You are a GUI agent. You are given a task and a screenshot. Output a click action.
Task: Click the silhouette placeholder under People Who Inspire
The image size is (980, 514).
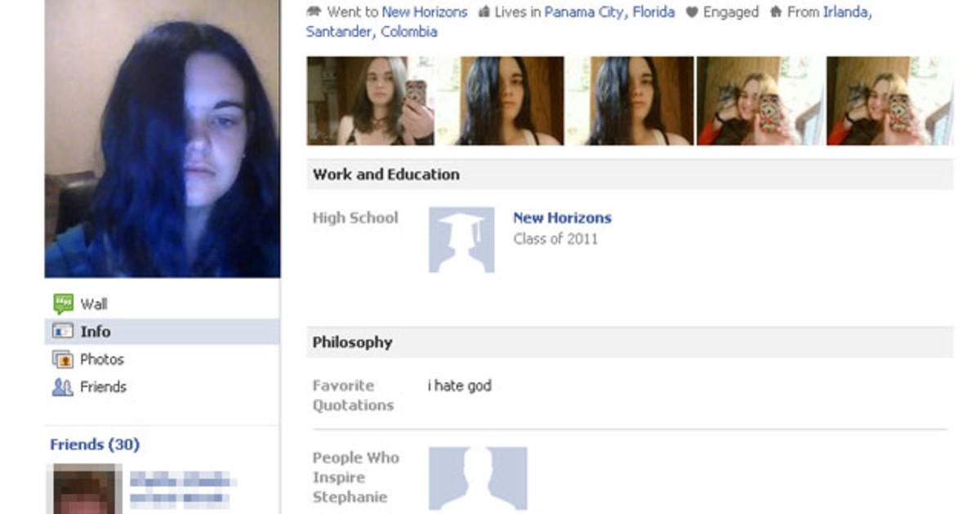[x=478, y=478]
